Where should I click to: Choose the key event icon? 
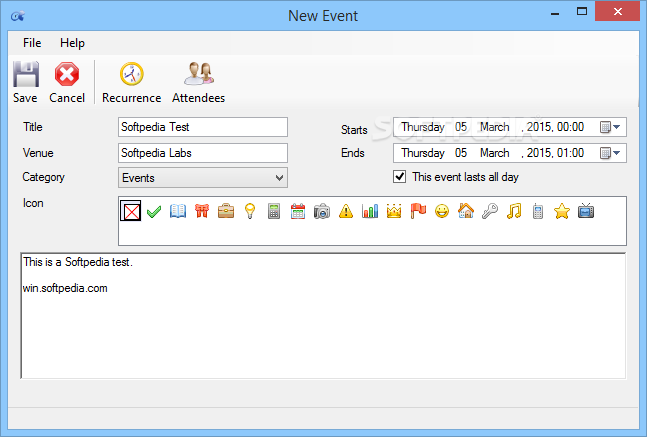(490, 211)
